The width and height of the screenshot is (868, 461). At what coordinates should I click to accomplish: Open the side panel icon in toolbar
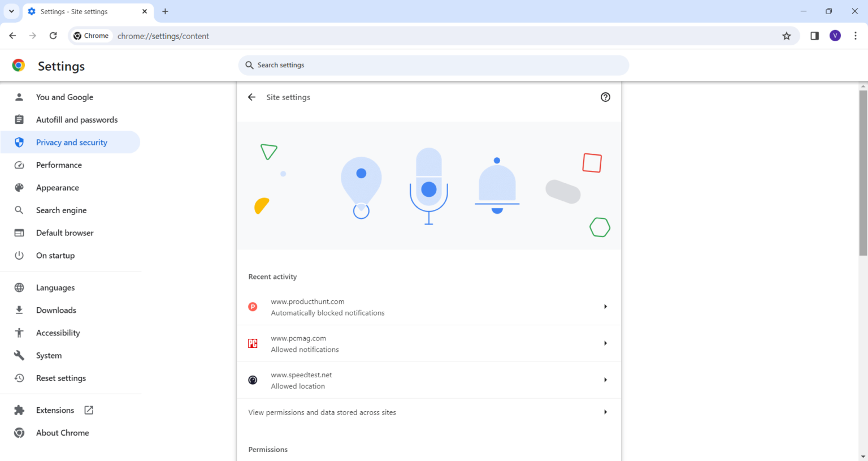[x=814, y=36]
